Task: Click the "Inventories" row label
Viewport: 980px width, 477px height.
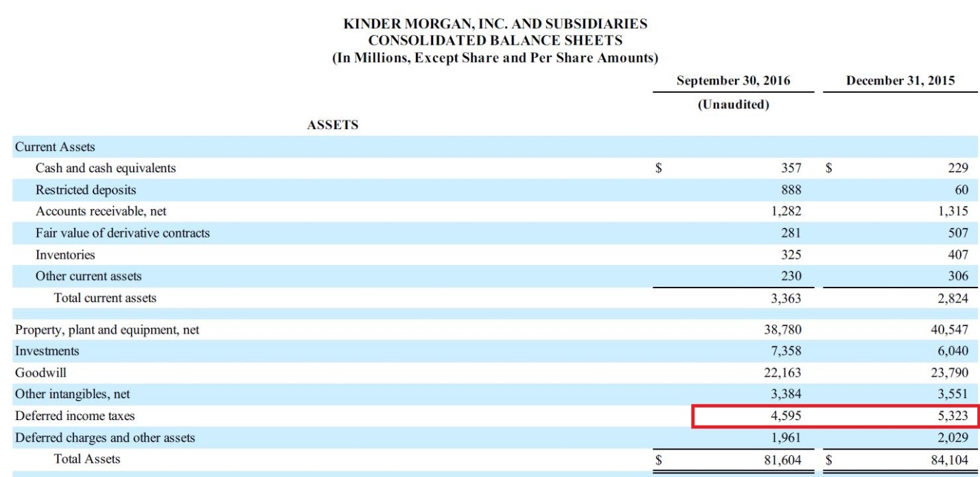Action: tap(65, 255)
